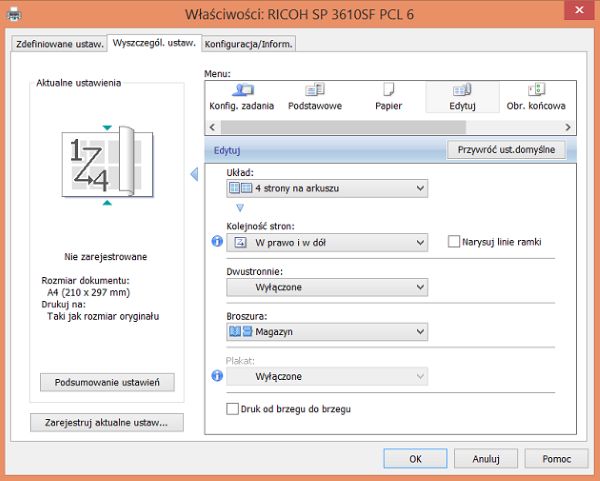
Task: Click small down triangle below Układ
Action: [240, 208]
